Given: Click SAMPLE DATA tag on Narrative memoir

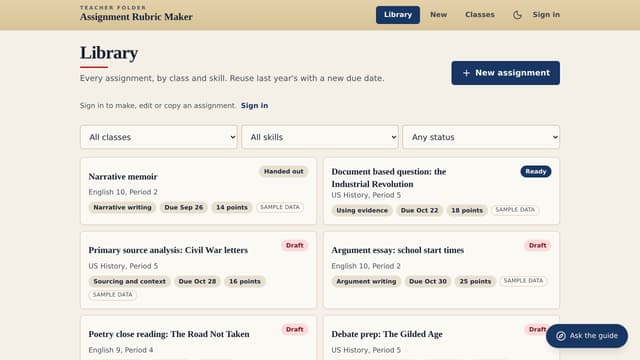Looking at the screenshot, I should [280, 207].
